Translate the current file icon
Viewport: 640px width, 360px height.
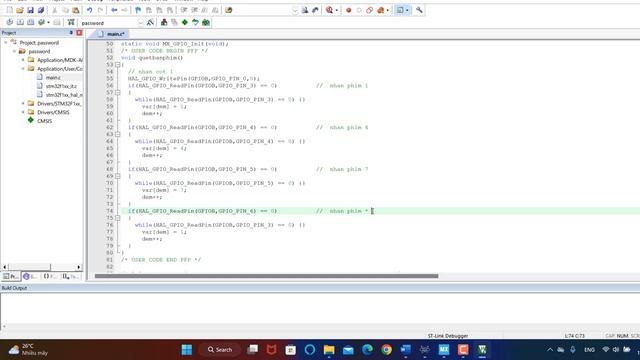tap(9, 22)
